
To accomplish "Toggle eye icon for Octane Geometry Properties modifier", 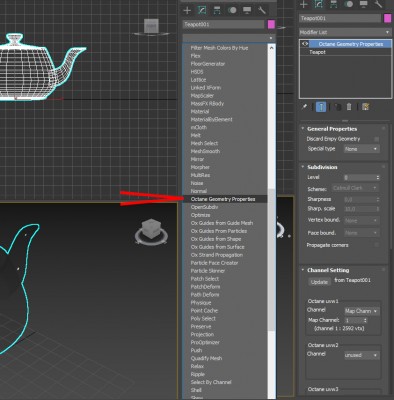I will tap(304, 44).
